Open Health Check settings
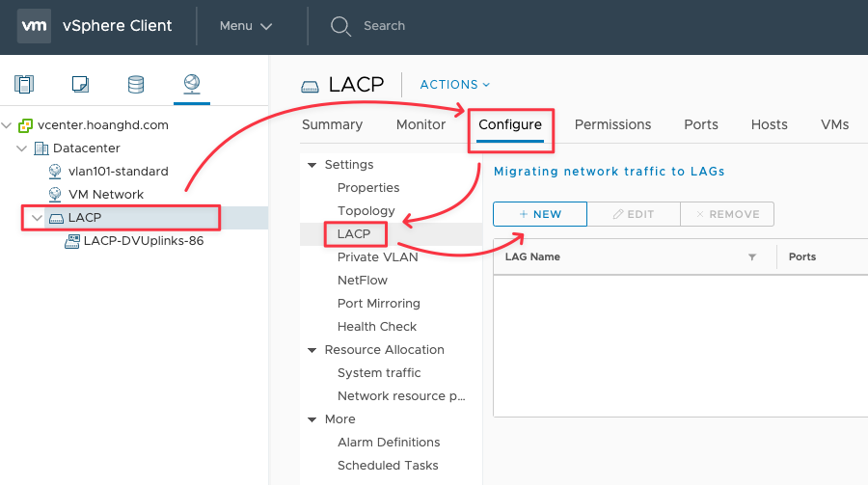 [376, 327]
